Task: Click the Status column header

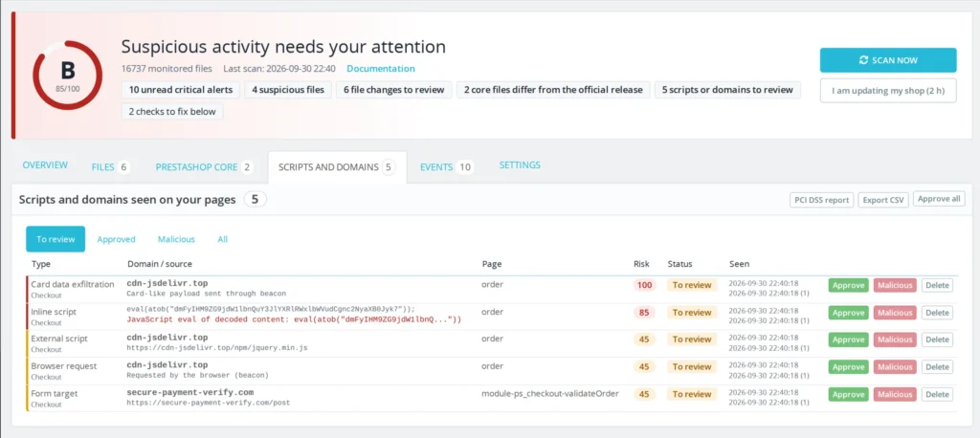Action: 680,264
